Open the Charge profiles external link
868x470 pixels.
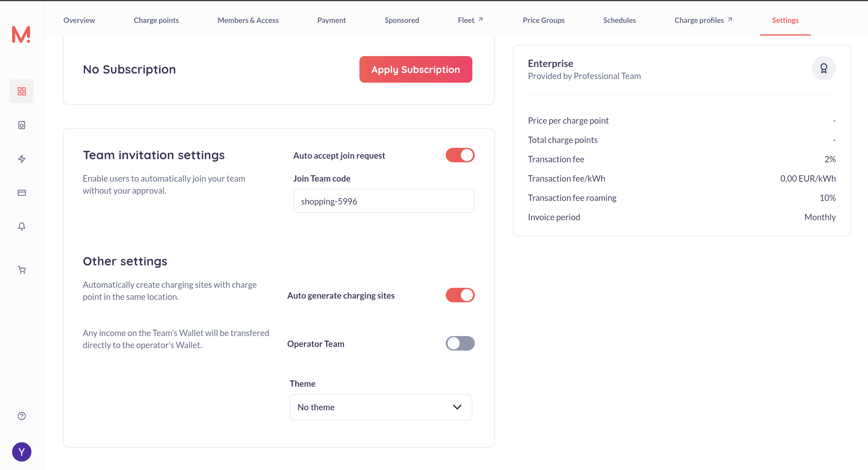pos(703,20)
